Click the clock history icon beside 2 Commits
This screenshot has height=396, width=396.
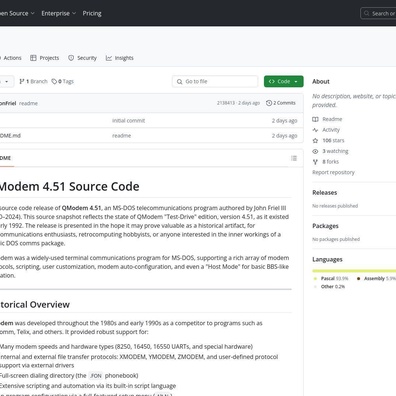point(269,103)
